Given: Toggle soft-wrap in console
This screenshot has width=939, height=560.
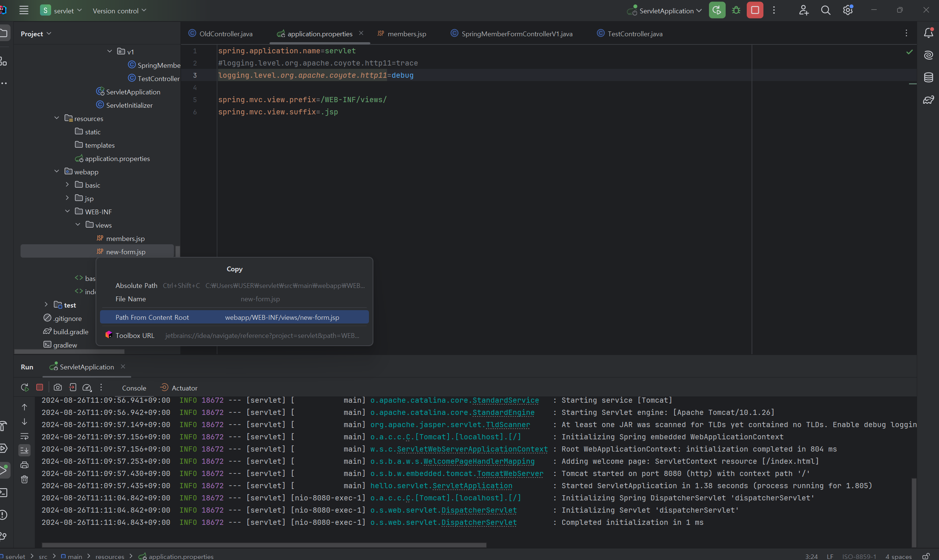Looking at the screenshot, I should (x=24, y=436).
